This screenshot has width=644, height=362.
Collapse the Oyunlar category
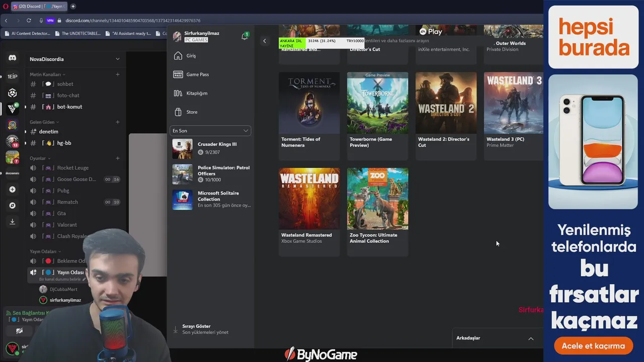40,158
